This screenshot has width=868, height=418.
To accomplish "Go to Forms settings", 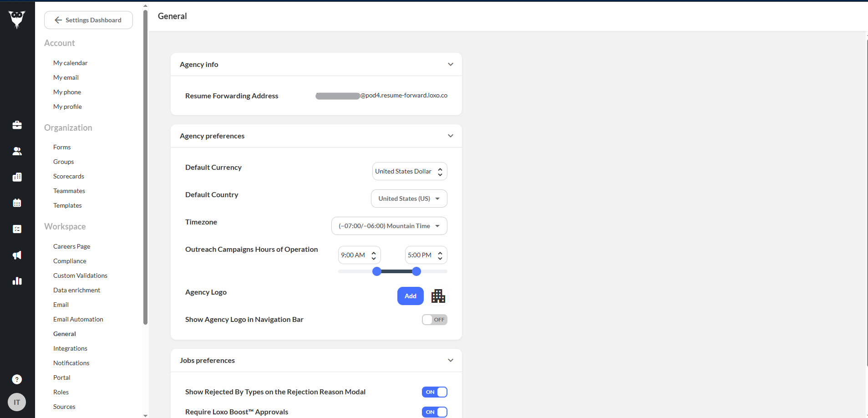I will (x=62, y=147).
